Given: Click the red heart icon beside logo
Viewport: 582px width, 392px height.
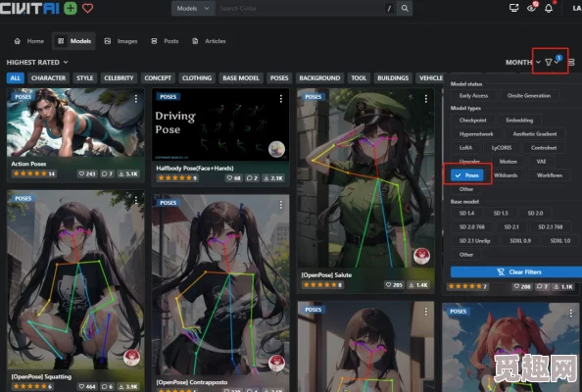Looking at the screenshot, I should tap(87, 8).
